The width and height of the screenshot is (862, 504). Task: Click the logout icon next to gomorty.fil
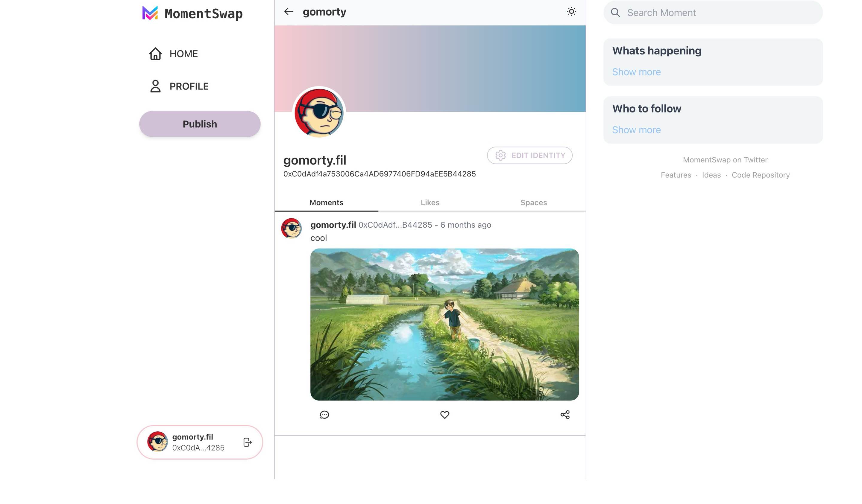248,442
